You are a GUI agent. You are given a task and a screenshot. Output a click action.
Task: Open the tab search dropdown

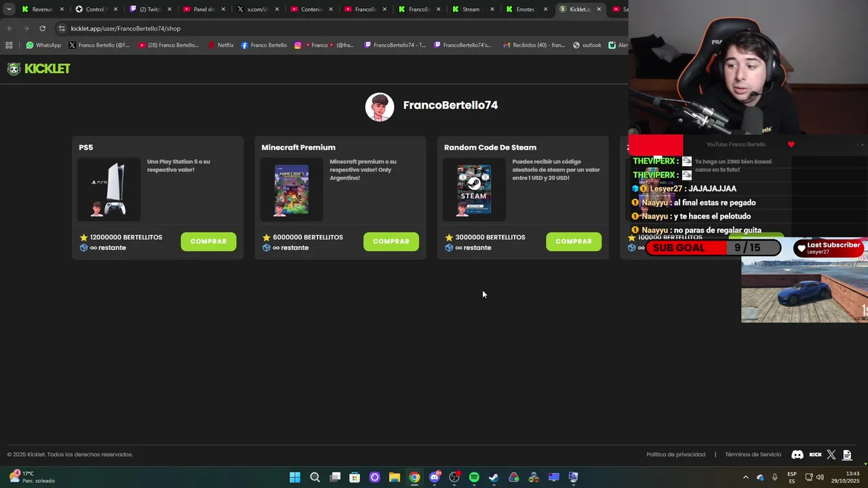coord(8,9)
